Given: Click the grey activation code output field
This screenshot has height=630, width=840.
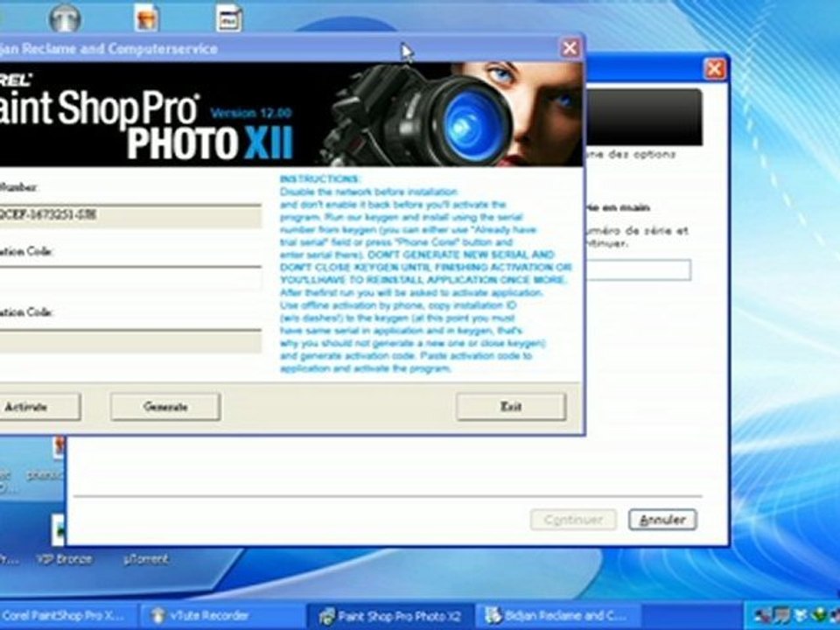Looking at the screenshot, I should [130, 340].
